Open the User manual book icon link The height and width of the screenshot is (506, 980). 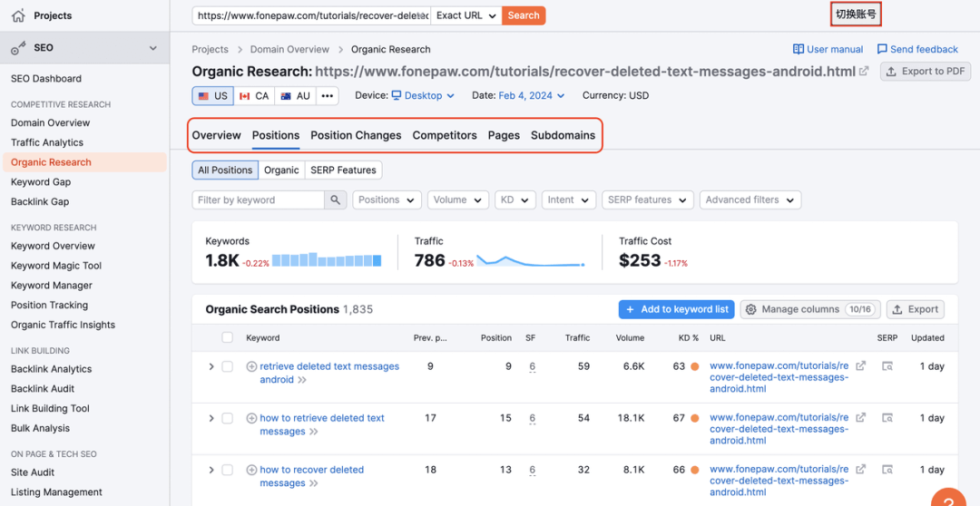point(799,49)
